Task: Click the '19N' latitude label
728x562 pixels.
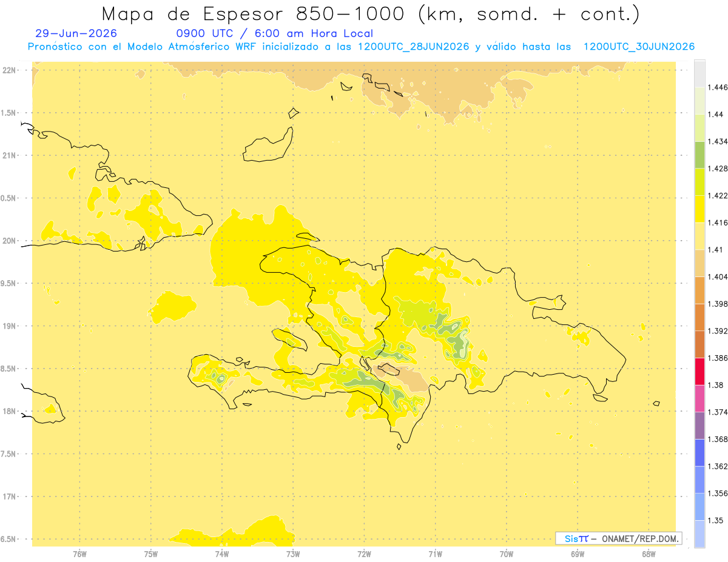Action: tap(10, 326)
